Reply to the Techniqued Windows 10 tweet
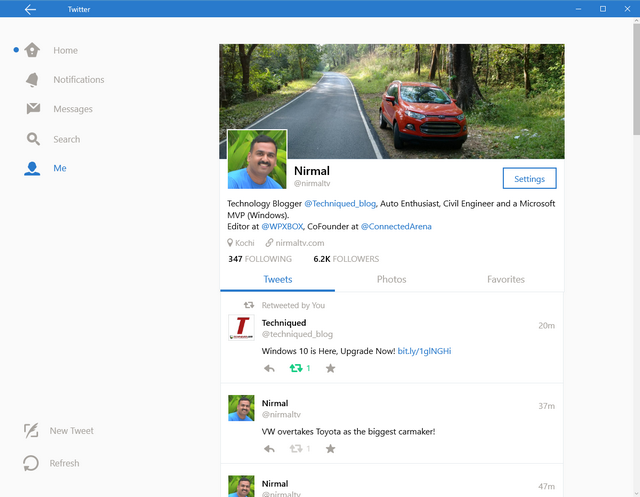This screenshot has width=640, height=497. tap(269, 368)
